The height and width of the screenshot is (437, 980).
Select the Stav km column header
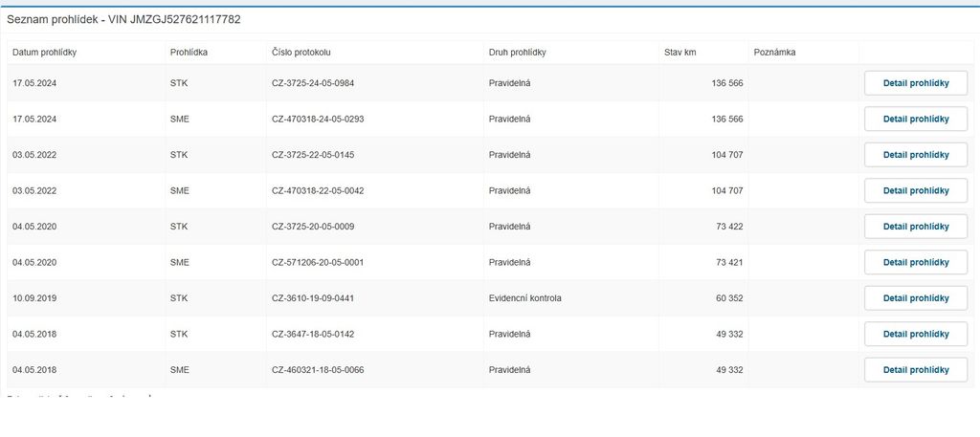point(680,52)
